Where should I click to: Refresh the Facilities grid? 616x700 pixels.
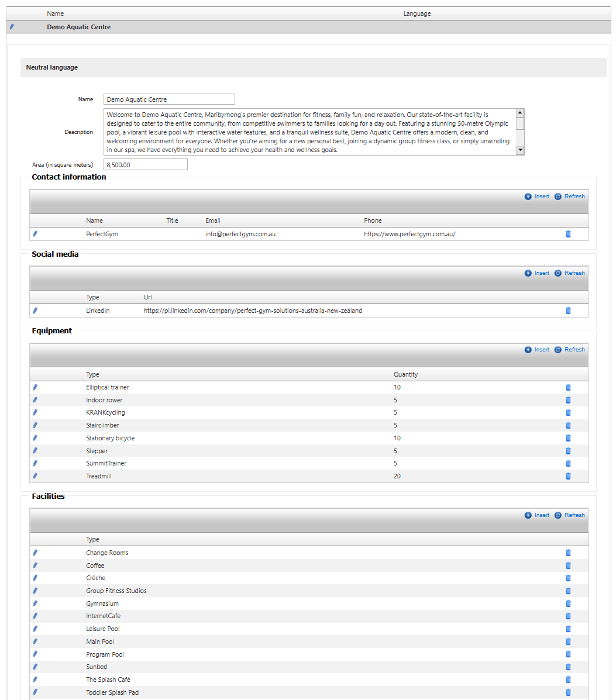pos(570,515)
